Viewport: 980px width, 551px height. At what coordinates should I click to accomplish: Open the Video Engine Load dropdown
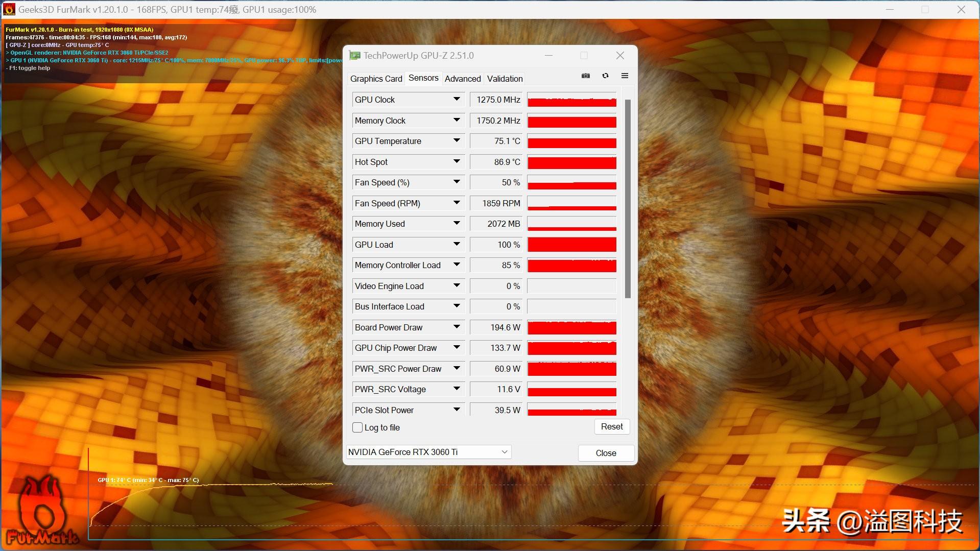point(457,286)
